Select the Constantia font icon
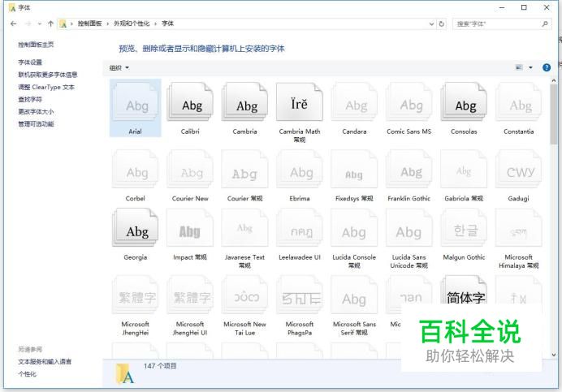Viewport: 562px width, 392px height. pos(519,101)
